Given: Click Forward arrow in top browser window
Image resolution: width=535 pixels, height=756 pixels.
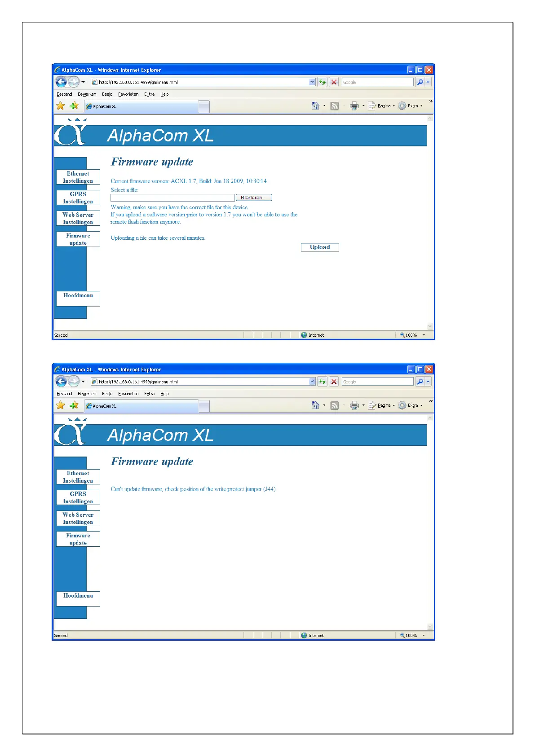Looking at the screenshot, I should (x=73, y=82).
